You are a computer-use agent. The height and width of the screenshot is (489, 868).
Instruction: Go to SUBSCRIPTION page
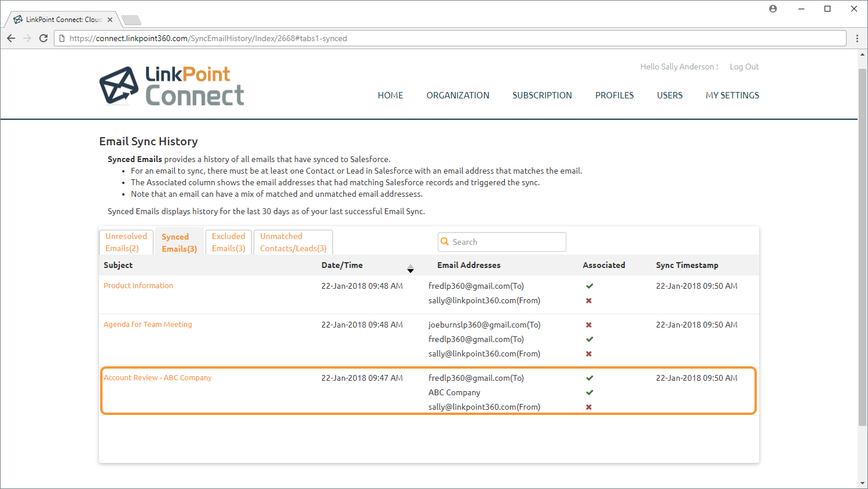[542, 95]
